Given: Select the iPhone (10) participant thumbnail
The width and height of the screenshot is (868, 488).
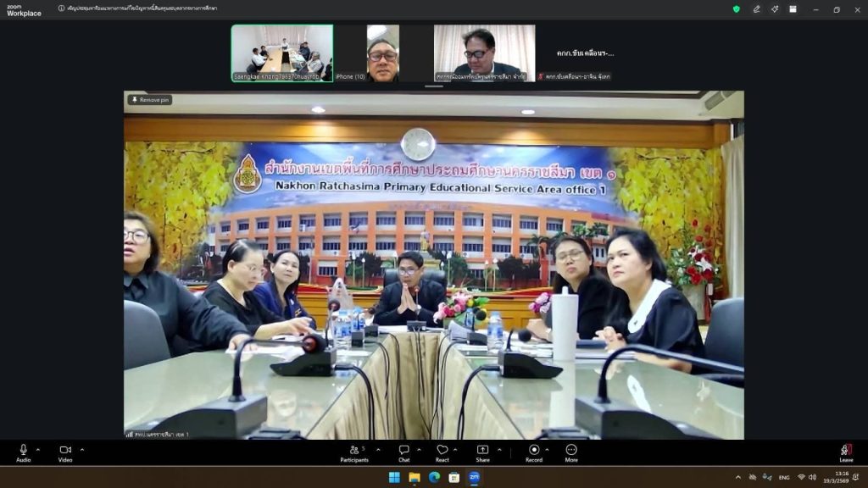Looking at the screenshot, I should 383,53.
